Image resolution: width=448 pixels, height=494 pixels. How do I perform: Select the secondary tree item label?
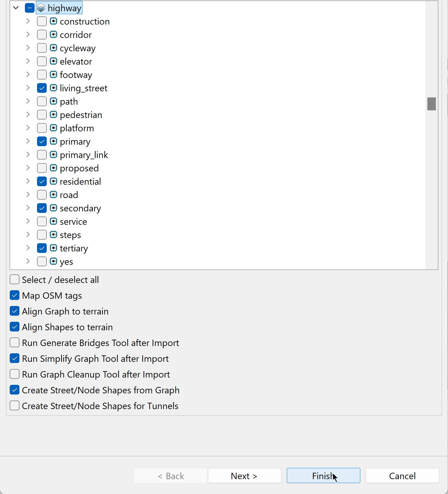coord(80,208)
